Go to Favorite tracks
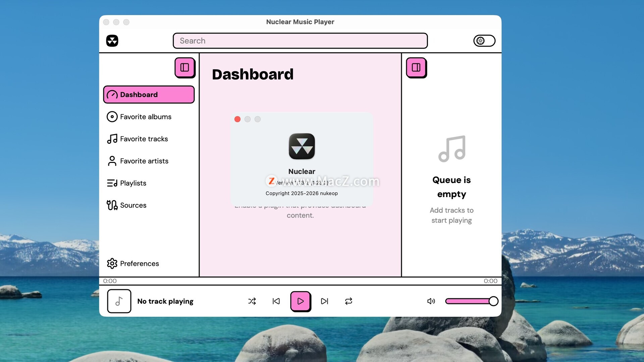Image resolution: width=644 pixels, height=362 pixels. pyautogui.click(x=144, y=139)
